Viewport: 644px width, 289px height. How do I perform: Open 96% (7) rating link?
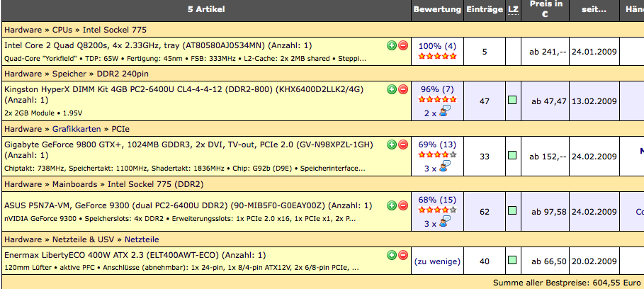coord(437,89)
